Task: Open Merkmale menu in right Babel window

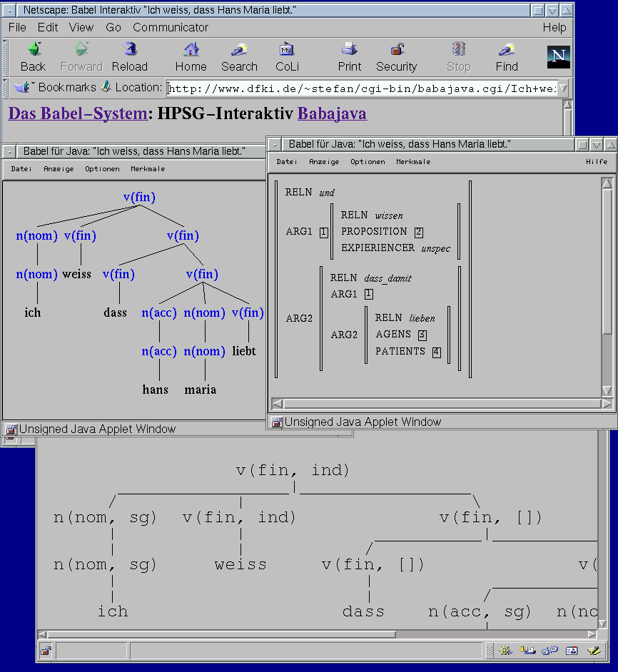Action: pyautogui.click(x=413, y=161)
